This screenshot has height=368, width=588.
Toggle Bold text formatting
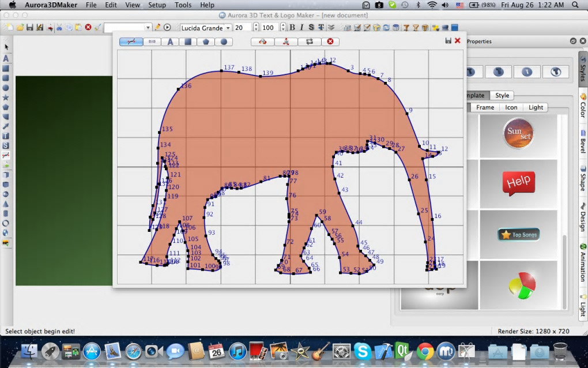tap(292, 27)
